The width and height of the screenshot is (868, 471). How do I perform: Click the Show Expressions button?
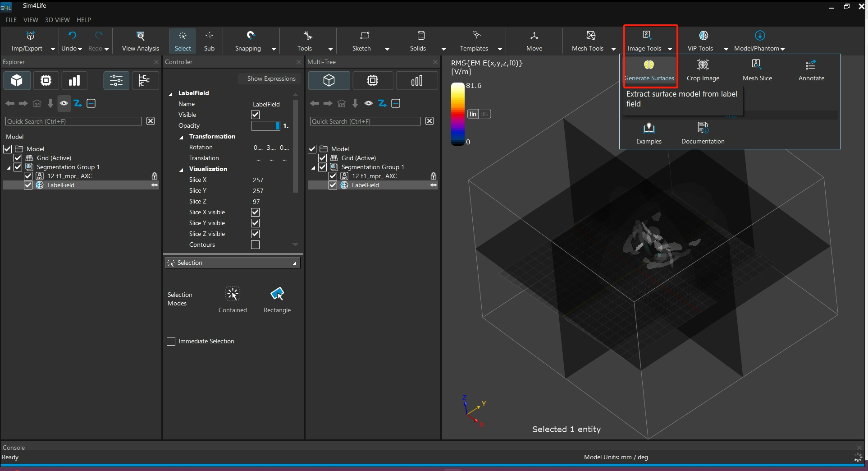(271, 78)
